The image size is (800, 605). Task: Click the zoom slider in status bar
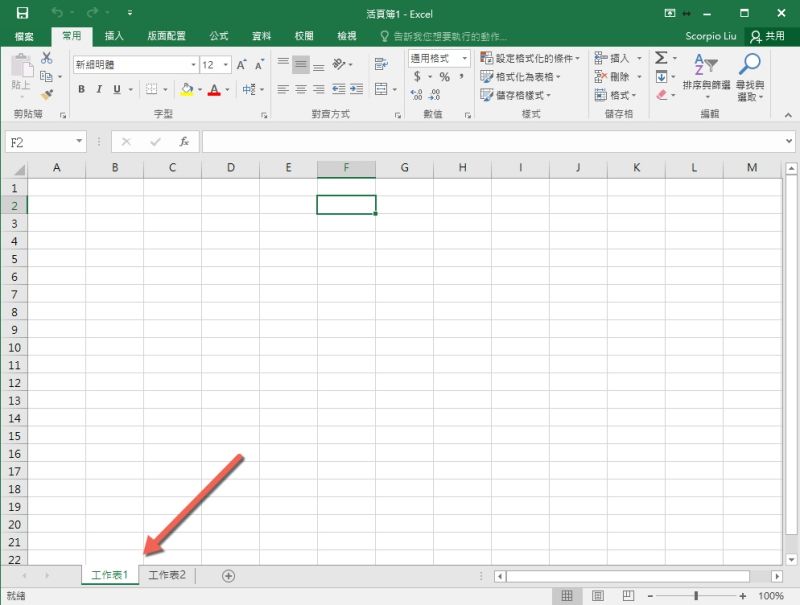coord(695,596)
